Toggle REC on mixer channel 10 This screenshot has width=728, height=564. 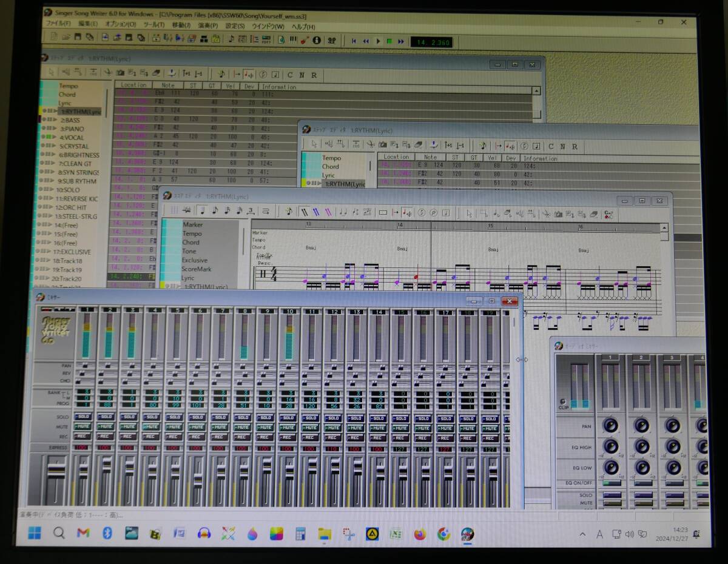(x=287, y=437)
